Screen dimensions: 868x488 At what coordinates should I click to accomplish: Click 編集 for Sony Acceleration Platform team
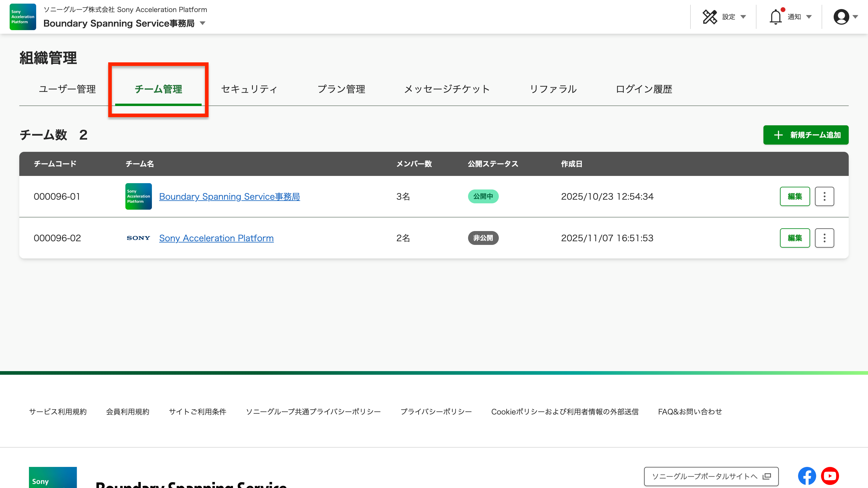coord(794,238)
